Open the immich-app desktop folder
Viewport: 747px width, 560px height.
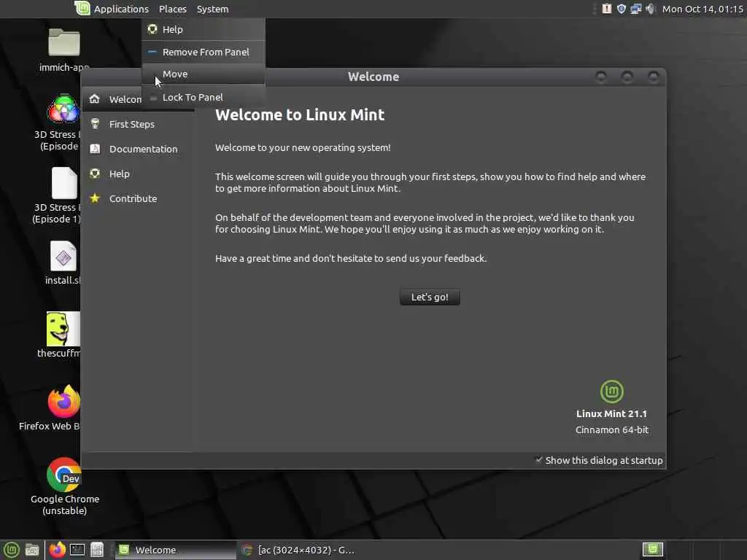tap(64, 50)
